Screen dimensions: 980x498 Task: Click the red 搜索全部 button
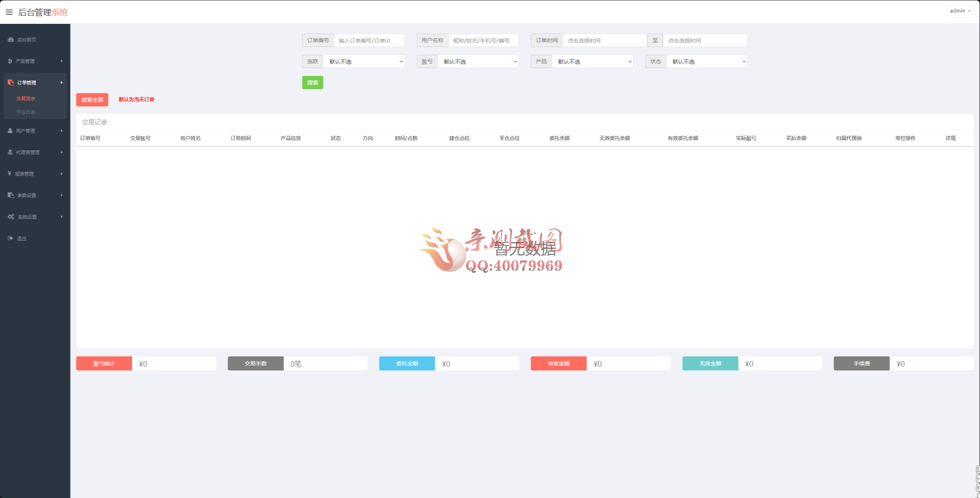coord(92,100)
